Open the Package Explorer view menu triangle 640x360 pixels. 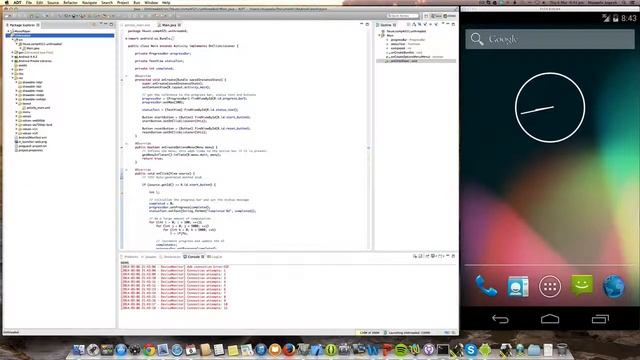point(101,24)
